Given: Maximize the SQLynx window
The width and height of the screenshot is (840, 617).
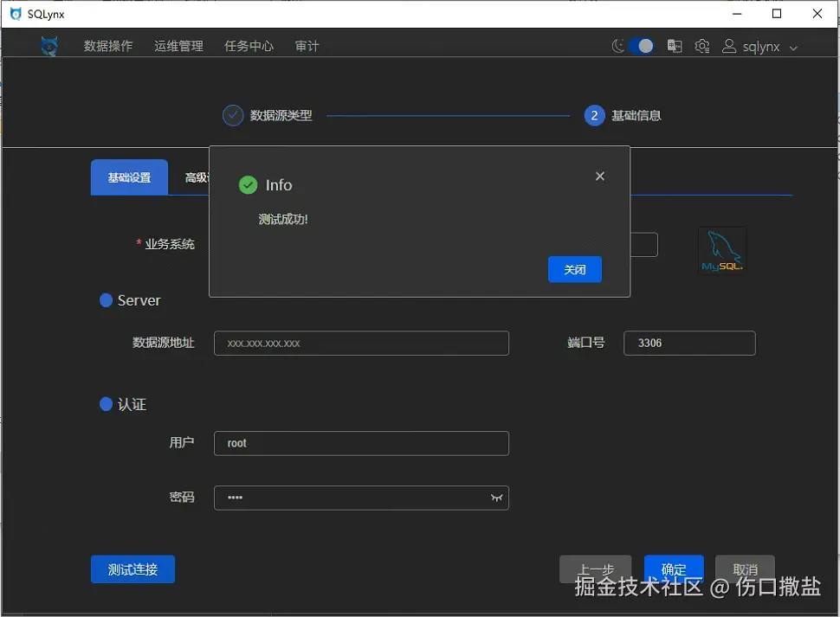Looking at the screenshot, I should click(x=777, y=14).
